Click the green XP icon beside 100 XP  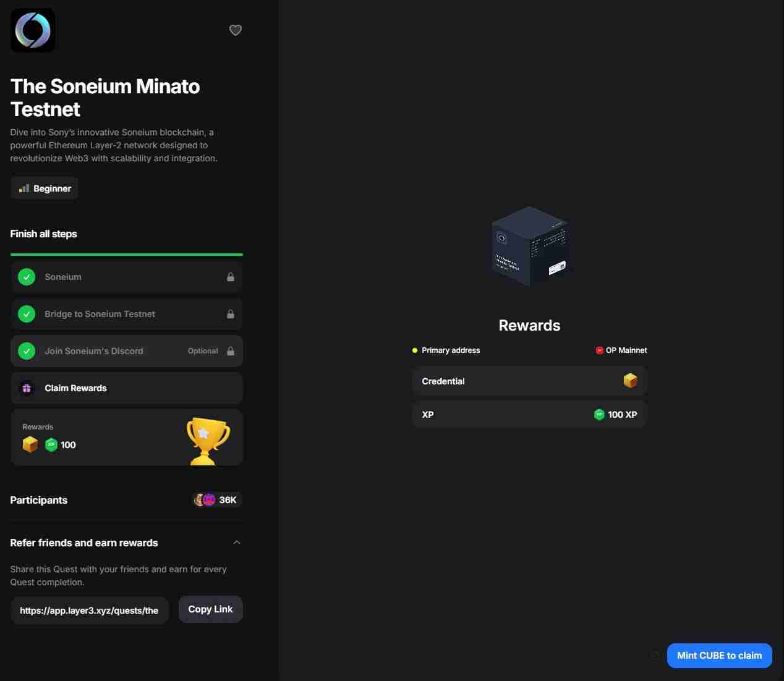coord(599,415)
